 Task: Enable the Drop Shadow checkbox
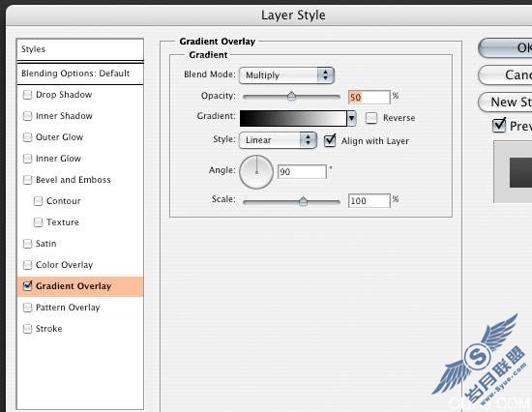27,95
